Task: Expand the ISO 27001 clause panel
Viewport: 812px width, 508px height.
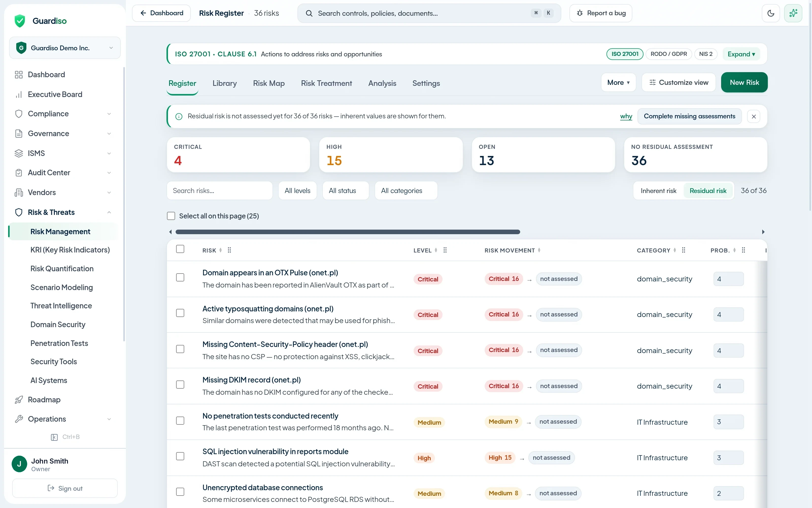Action: (x=741, y=54)
